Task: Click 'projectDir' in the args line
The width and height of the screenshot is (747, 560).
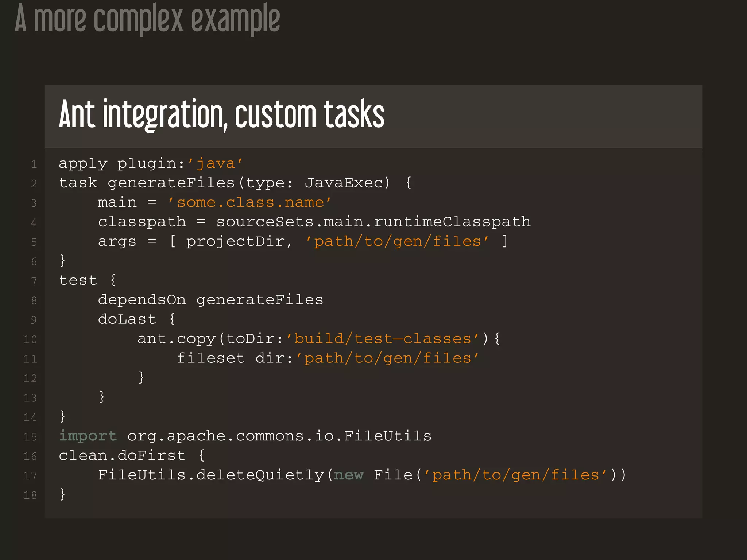Action: point(235,241)
